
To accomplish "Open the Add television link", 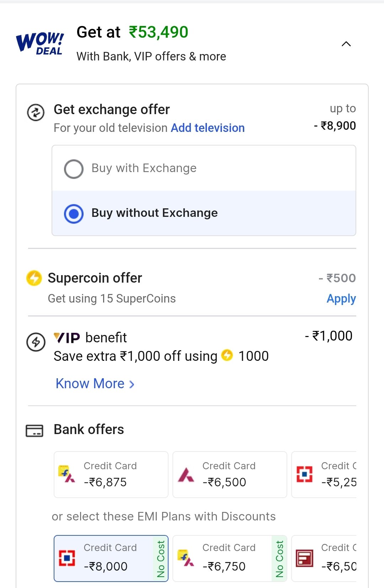I will click(208, 128).
